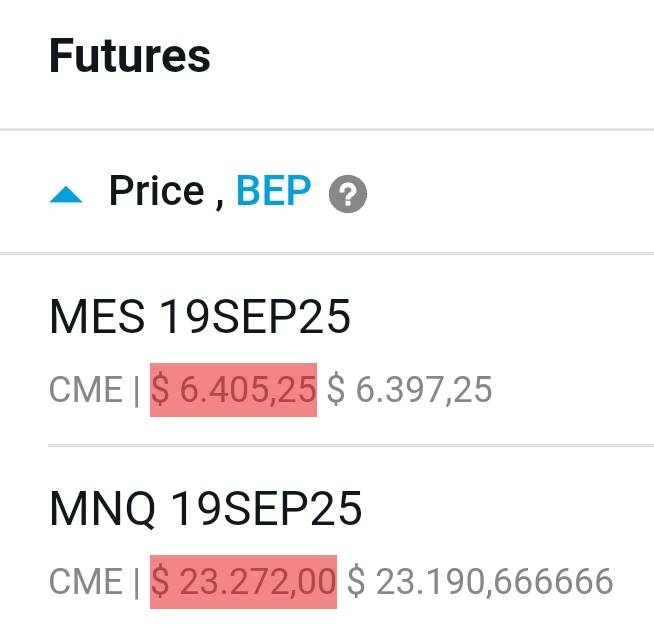Select the Futures section heading
The height and width of the screenshot is (632, 654).
click(130, 56)
